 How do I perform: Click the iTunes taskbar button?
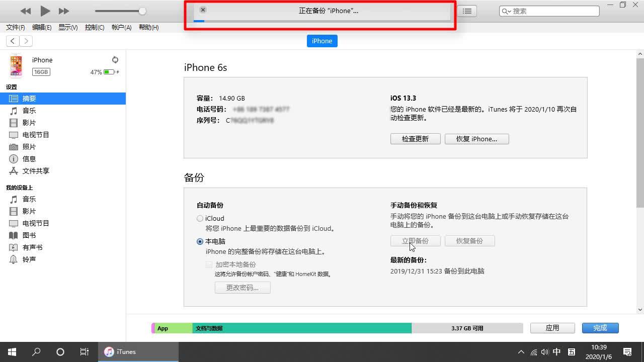138,352
